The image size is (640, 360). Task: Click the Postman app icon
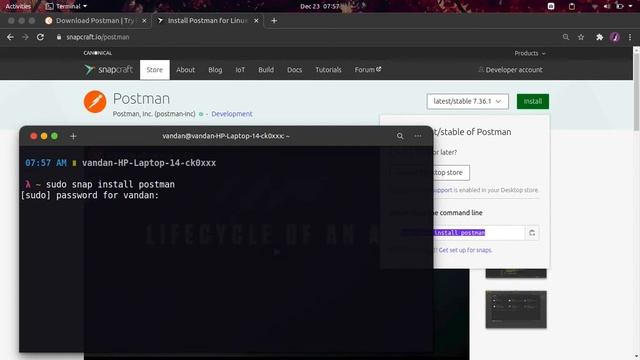point(95,102)
